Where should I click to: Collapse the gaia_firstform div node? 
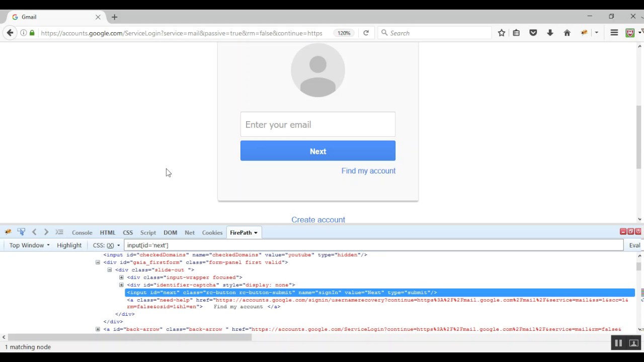[x=98, y=262]
